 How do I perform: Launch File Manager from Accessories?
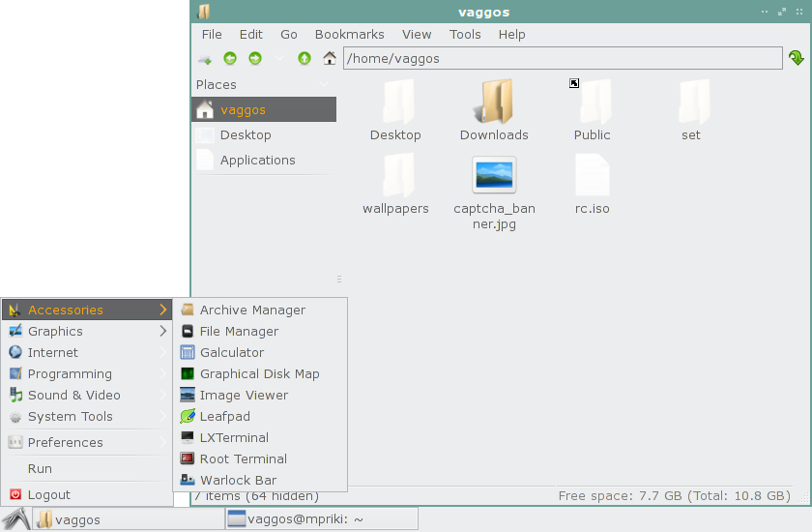pyautogui.click(x=260, y=331)
